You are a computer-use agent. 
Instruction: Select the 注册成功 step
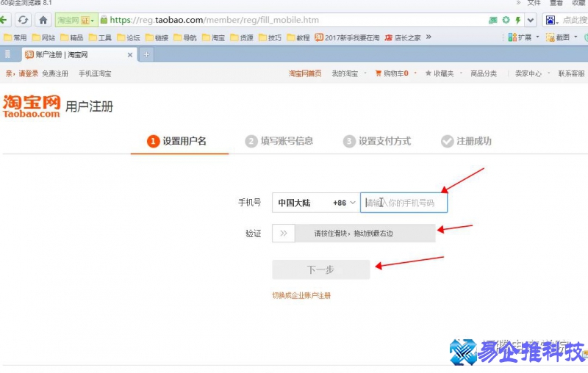pos(466,141)
